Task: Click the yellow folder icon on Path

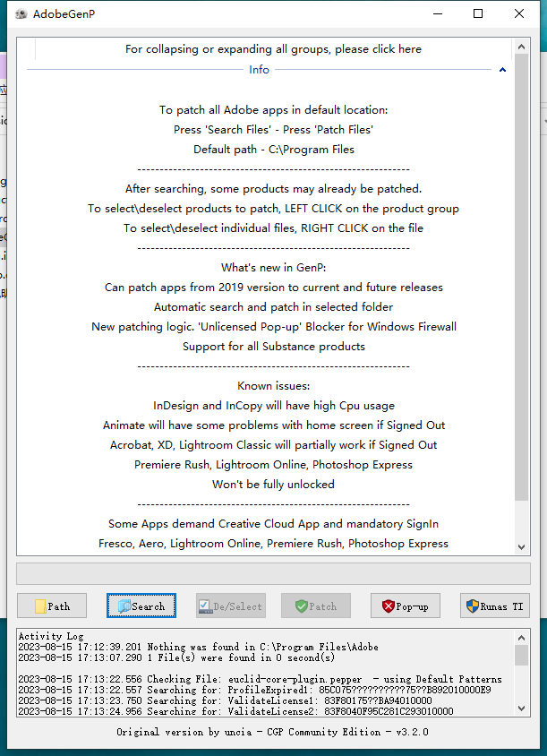Action: [x=40, y=606]
